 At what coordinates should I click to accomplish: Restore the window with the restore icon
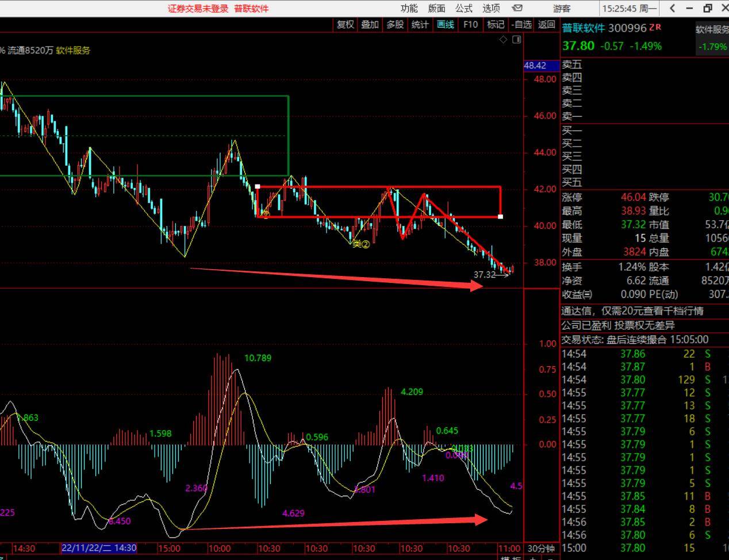tap(708, 8)
